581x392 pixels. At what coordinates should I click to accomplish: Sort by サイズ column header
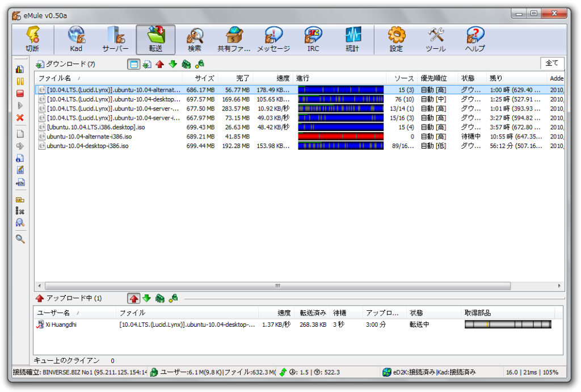[200, 78]
